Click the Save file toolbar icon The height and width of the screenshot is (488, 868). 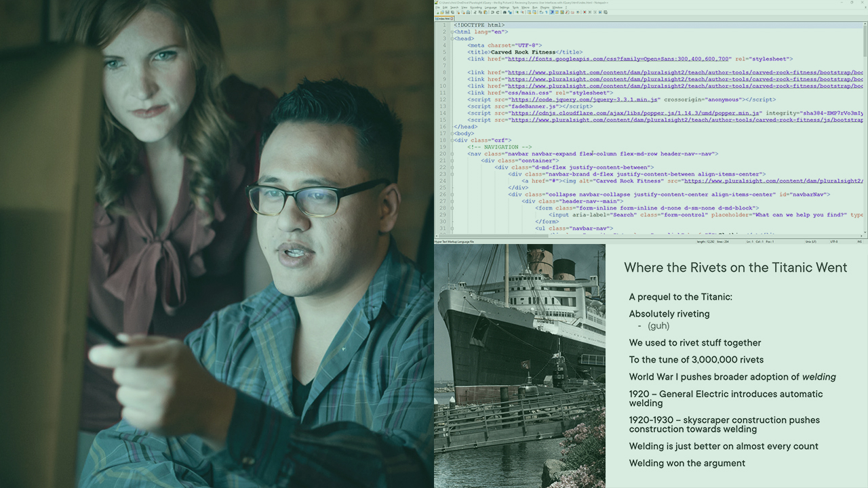pyautogui.click(x=447, y=12)
